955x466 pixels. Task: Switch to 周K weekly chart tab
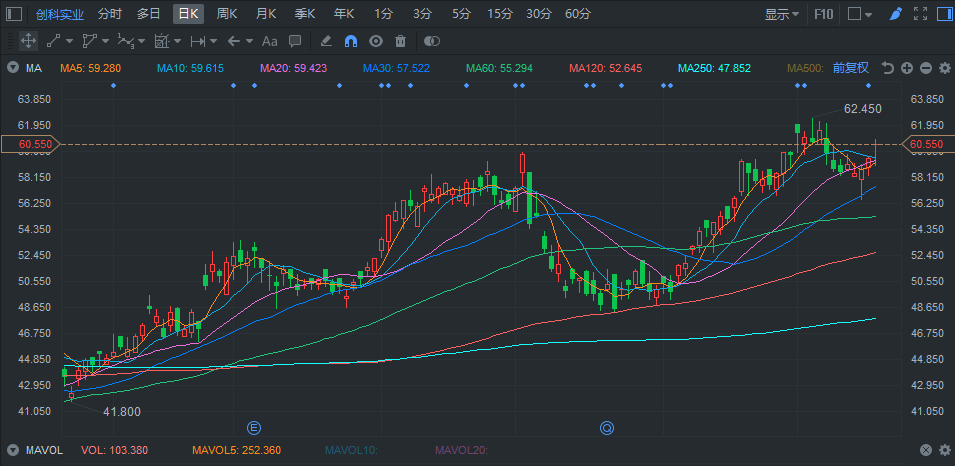[x=227, y=14]
